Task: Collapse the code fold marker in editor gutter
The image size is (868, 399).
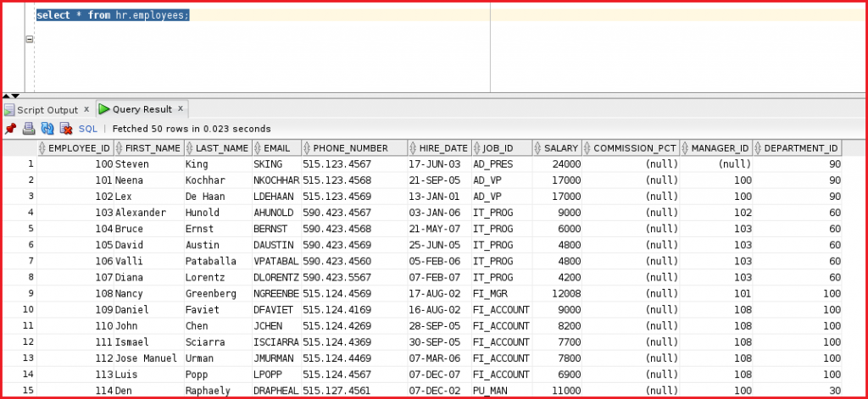Action: pos(30,39)
